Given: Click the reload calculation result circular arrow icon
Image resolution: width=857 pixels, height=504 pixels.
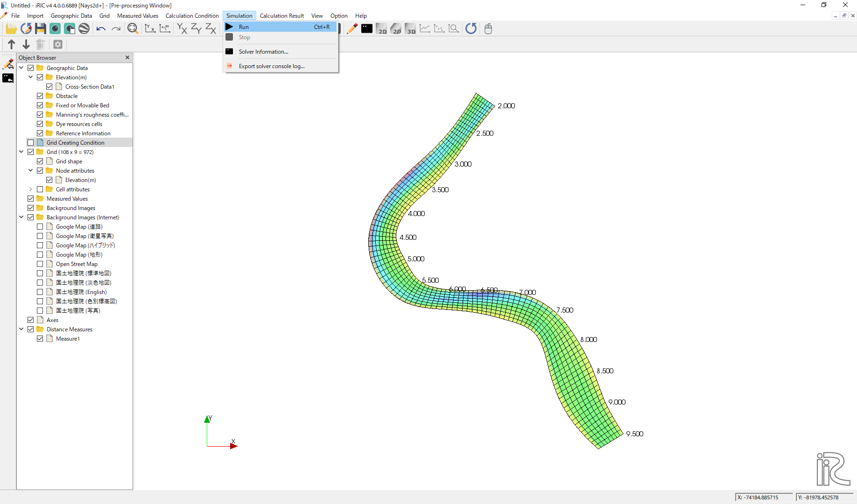Looking at the screenshot, I should click(x=471, y=29).
